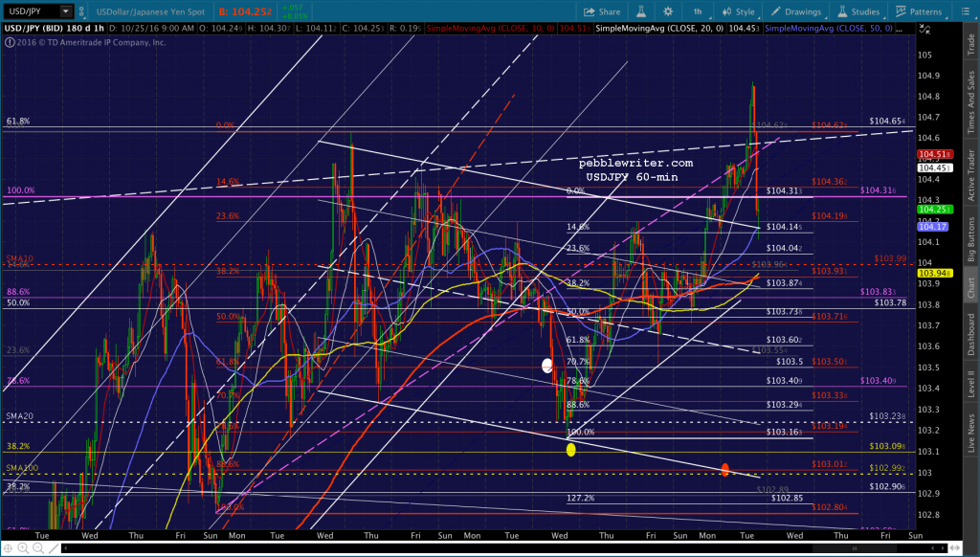Click the pink $104.316 price level label
This screenshot has width=980, height=557.
[879, 190]
